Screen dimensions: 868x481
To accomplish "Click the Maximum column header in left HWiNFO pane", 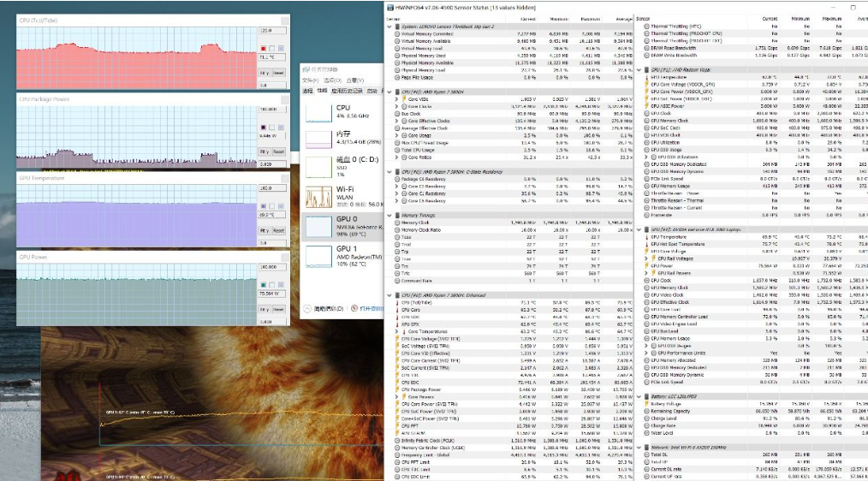I will pyautogui.click(x=590, y=19).
